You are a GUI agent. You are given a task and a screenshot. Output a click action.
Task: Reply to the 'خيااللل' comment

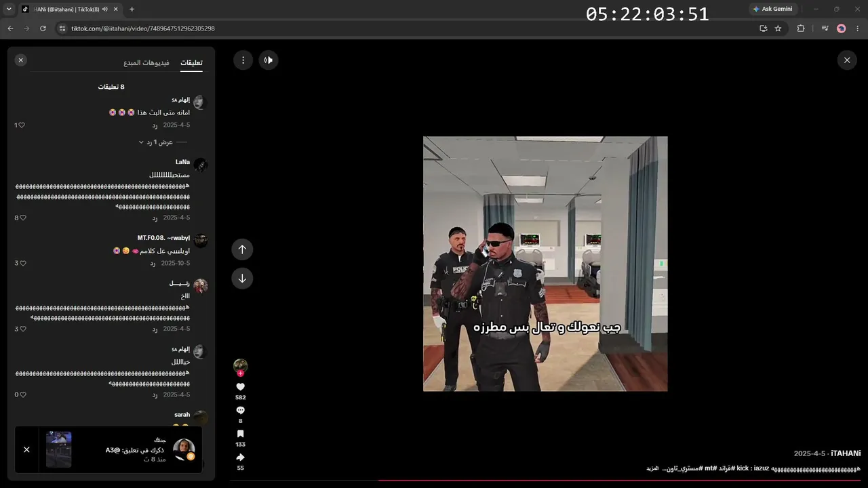155,395
